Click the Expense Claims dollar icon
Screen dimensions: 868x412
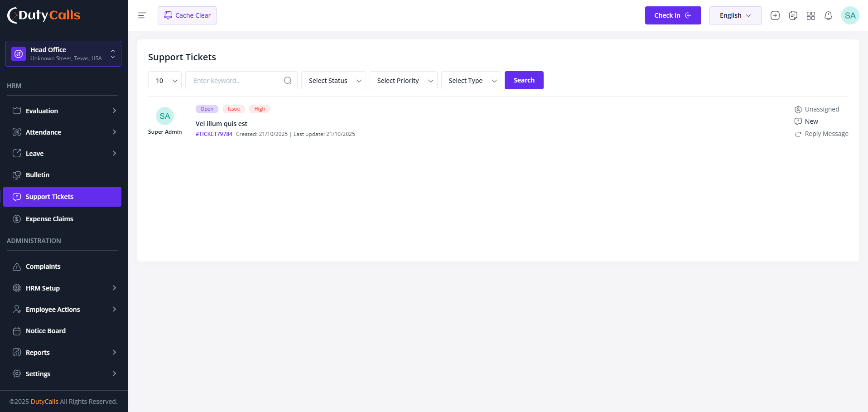click(17, 219)
